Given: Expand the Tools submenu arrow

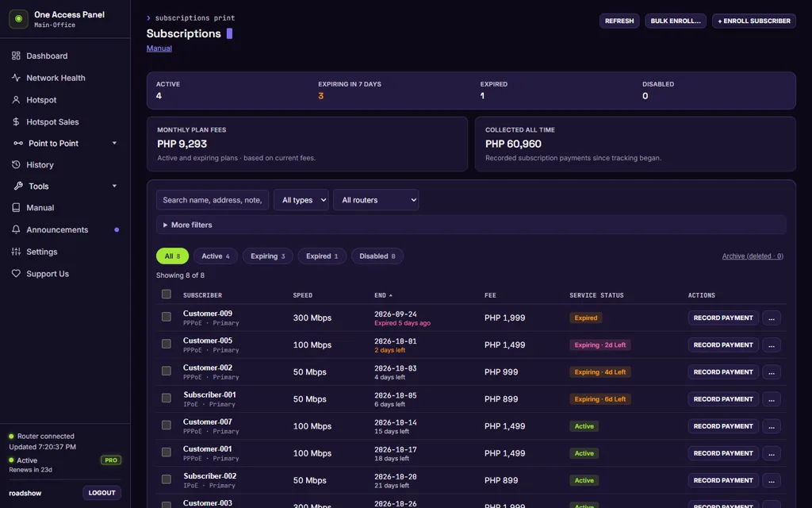Looking at the screenshot, I should [114, 186].
